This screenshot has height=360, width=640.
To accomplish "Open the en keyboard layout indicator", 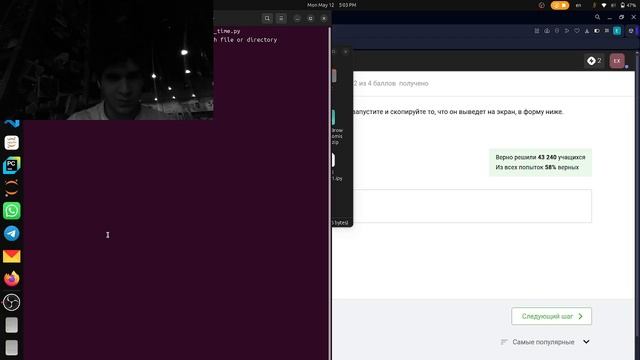I will click(x=578, y=5).
